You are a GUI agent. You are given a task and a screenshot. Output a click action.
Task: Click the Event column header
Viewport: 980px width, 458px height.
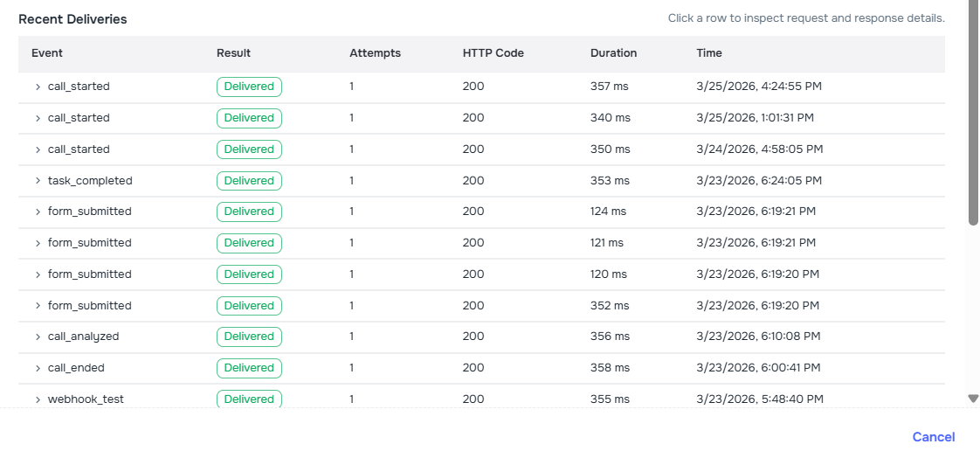47,53
